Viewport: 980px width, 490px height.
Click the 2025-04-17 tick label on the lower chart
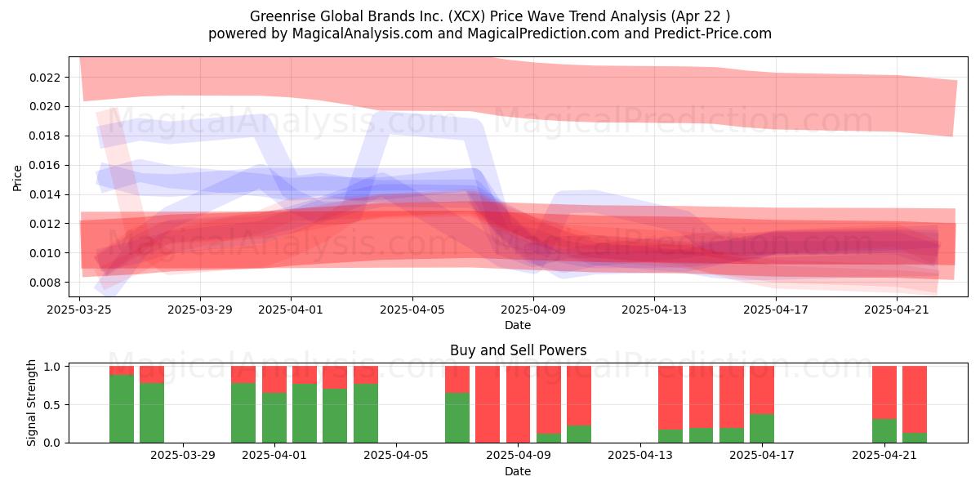(762, 455)
